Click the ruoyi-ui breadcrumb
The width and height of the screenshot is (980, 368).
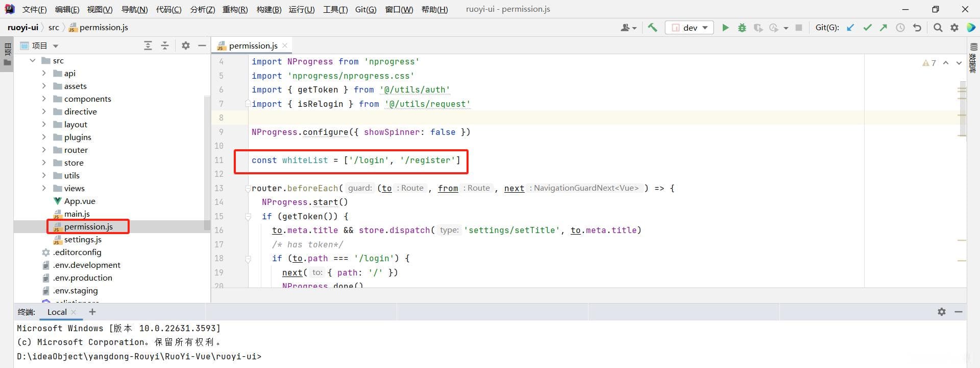tap(23, 28)
